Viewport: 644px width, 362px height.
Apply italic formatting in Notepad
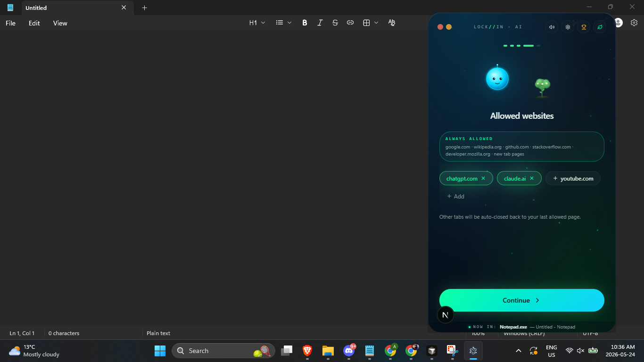coord(320,23)
